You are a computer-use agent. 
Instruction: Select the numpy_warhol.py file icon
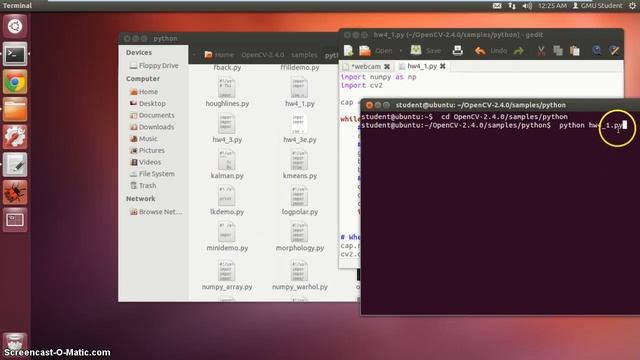point(300,271)
